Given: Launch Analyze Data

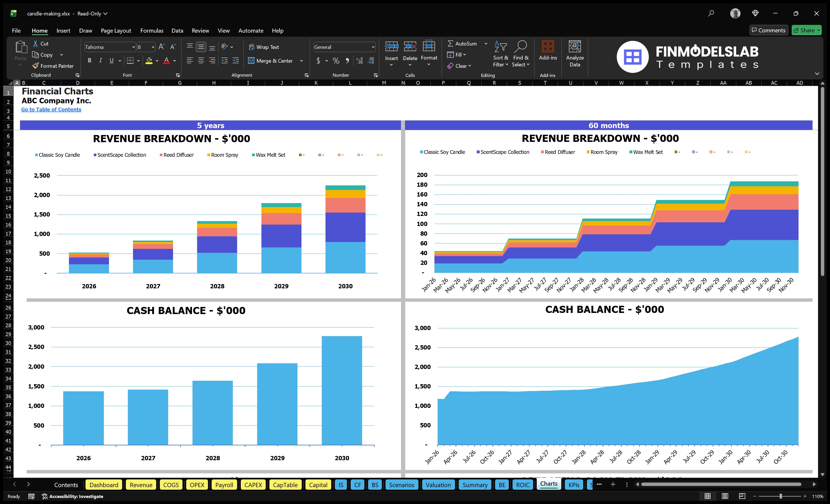Looking at the screenshot, I should pyautogui.click(x=575, y=54).
